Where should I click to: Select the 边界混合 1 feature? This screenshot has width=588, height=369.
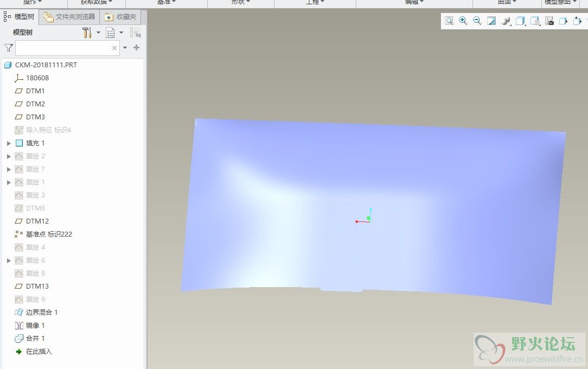coord(42,313)
